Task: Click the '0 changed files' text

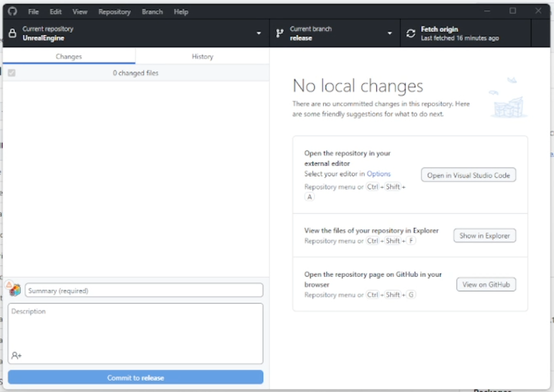Action: [x=136, y=73]
